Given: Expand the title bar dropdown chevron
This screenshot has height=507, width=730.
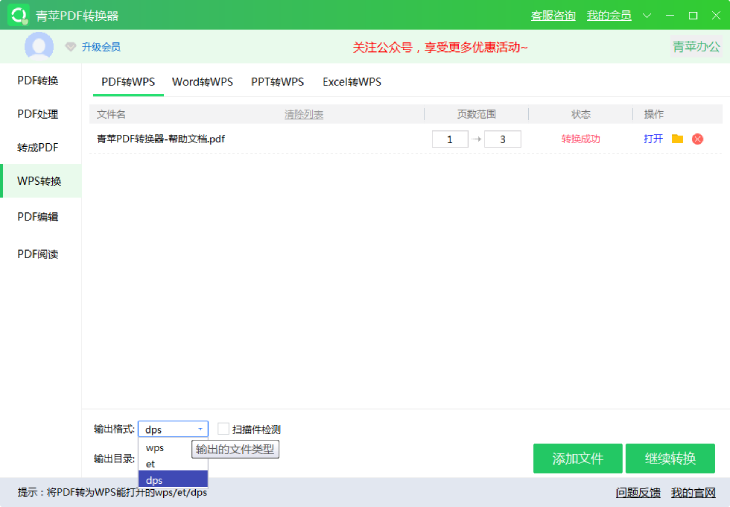Looking at the screenshot, I should 647,15.
